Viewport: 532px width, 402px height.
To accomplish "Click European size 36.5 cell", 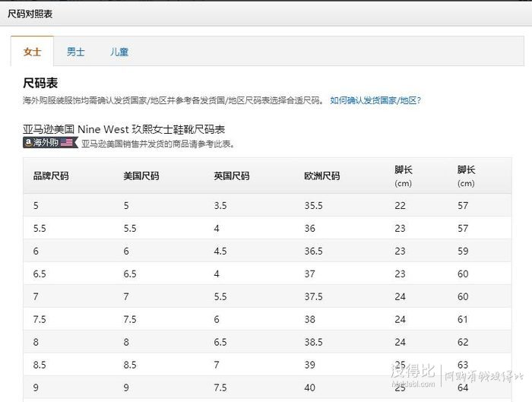I will click(x=313, y=251).
